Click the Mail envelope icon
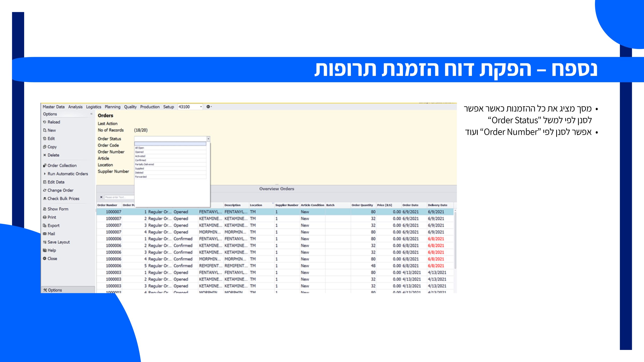This screenshot has height=362, width=644. point(45,234)
